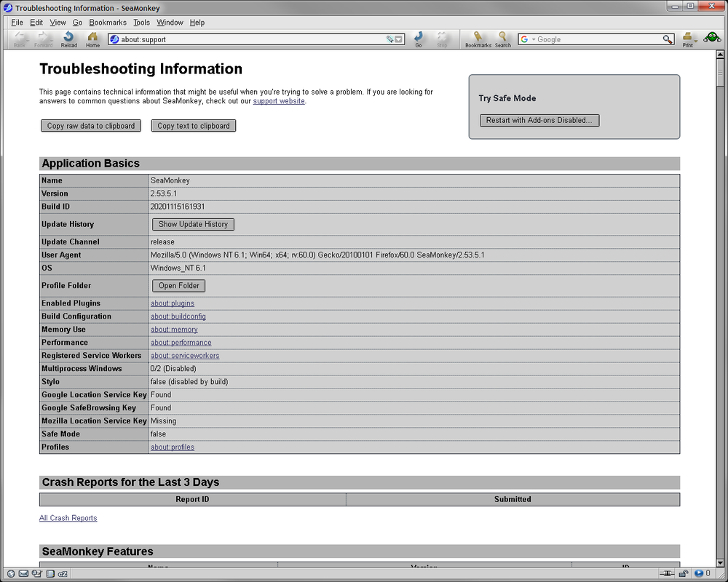This screenshot has width=728, height=582.
Task: Click the Stylo value false (disabled by build)
Action: (x=189, y=381)
